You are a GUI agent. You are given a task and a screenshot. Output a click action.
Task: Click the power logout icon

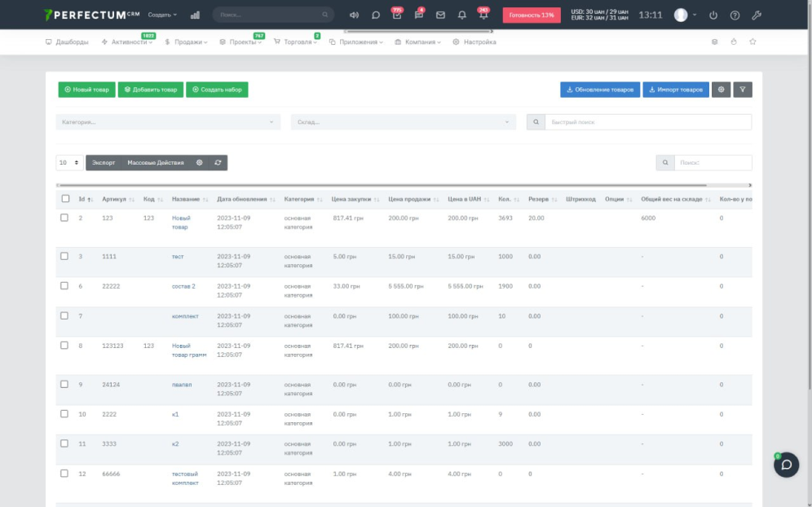[x=714, y=15]
